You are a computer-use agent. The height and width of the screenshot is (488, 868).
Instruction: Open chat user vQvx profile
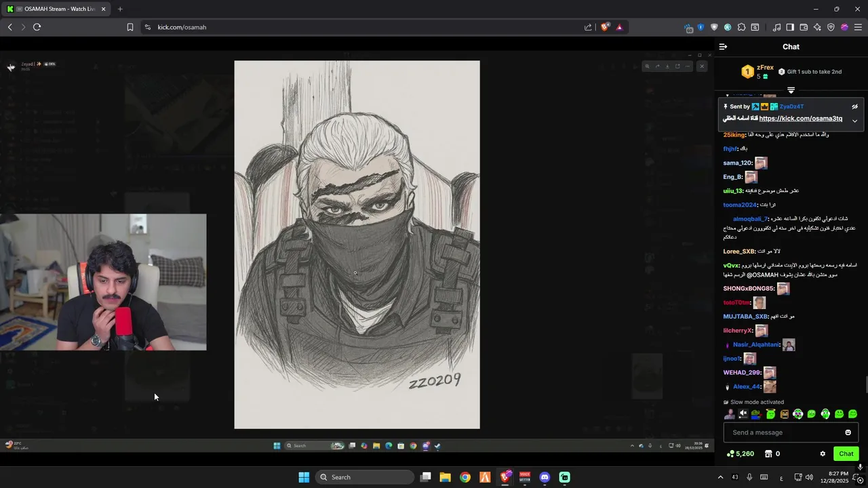[x=731, y=266]
